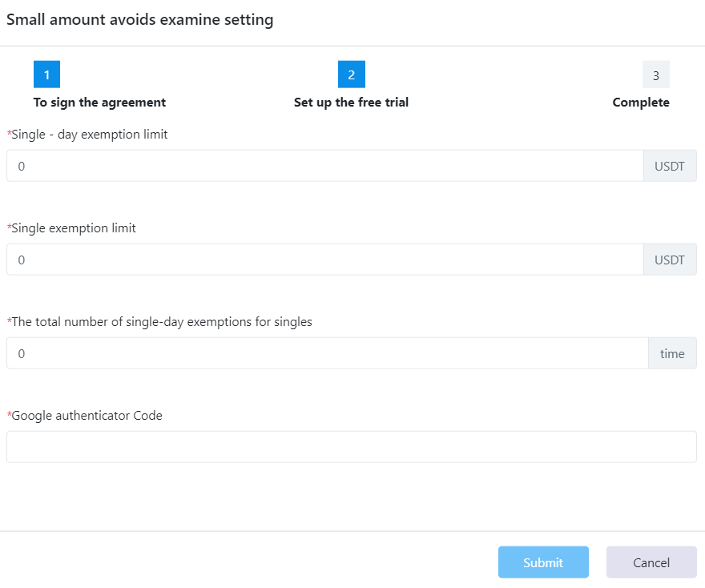Click the USDT suffix of single exemption limit
The width and height of the screenshot is (705, 588).
point(670,260)
